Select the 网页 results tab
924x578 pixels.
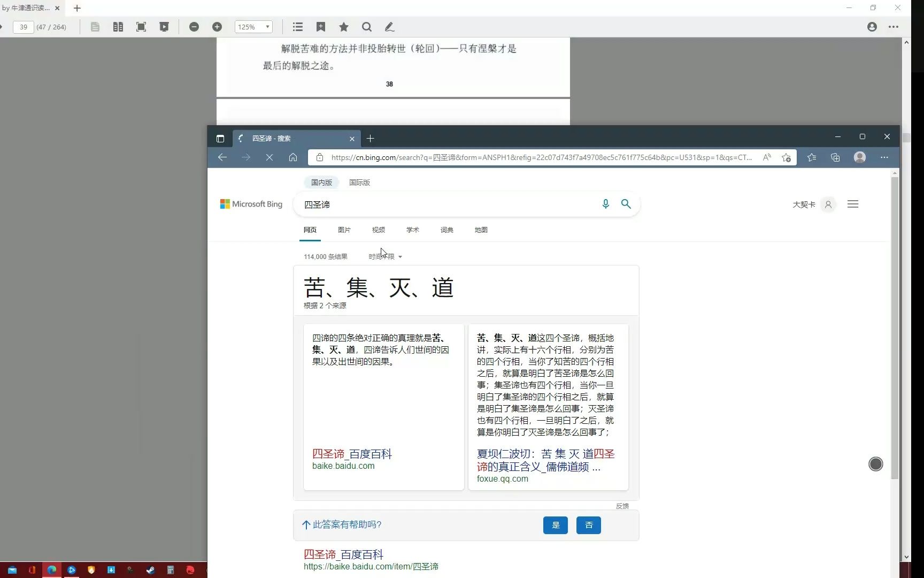pos(310,230)
